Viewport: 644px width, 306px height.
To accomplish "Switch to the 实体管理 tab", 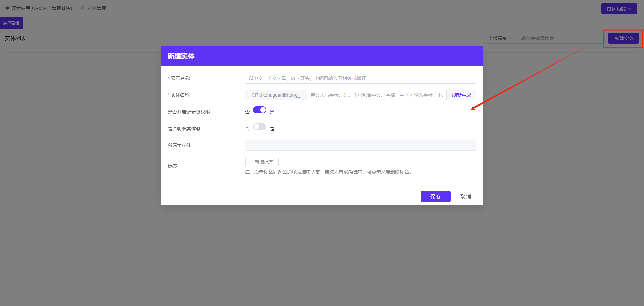I will pos(11,23).
